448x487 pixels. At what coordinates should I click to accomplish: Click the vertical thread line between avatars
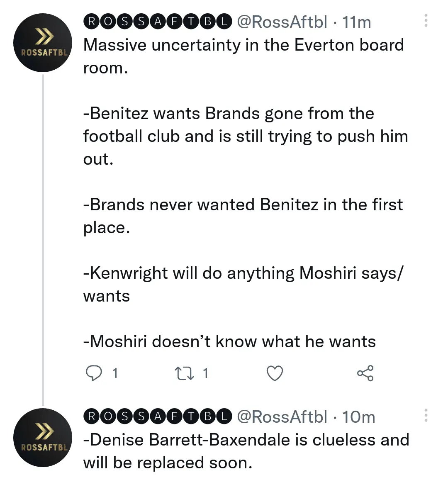click(43, 241)
